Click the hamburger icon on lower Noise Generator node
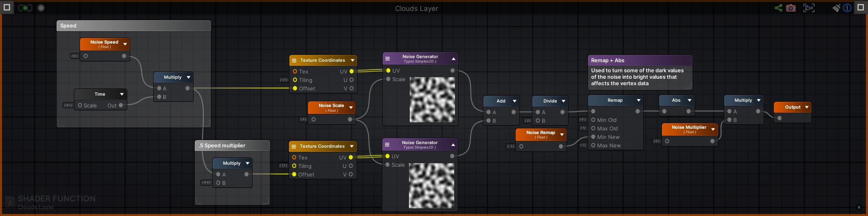The width and height of the screenshot is (868, 216). (x=387, y=145)
